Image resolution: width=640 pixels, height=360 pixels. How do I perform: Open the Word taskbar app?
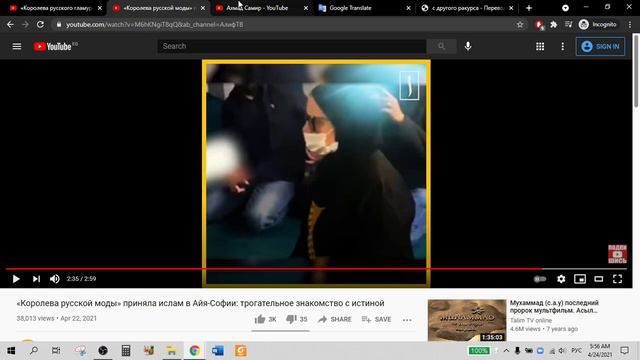(218, 351)
